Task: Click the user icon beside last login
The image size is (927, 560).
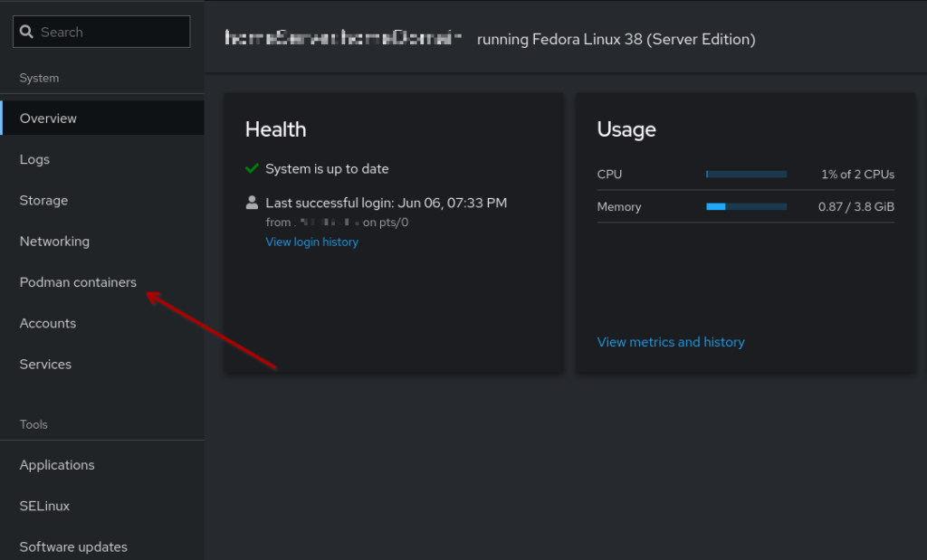Action: pyautogui.click(x=252, y=203)
